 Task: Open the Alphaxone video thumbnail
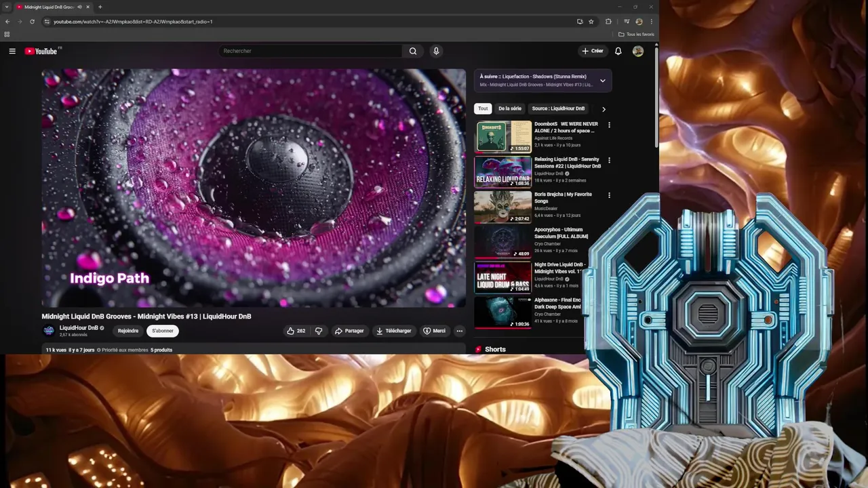point(502,312)
